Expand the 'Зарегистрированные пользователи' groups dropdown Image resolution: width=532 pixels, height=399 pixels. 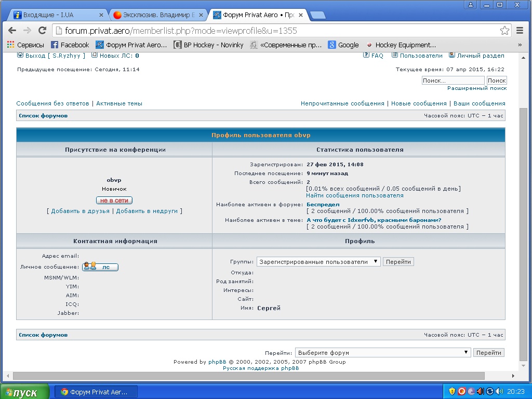click(x=318, y=262)
